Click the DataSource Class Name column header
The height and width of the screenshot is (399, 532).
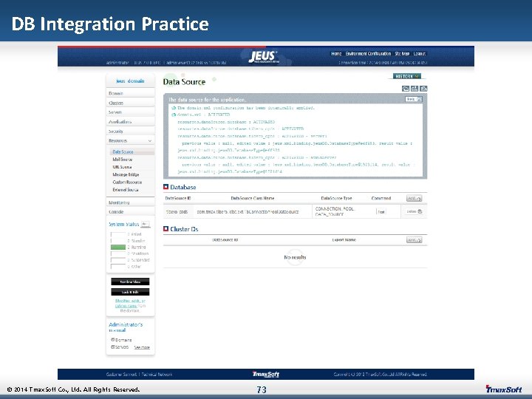253,198
